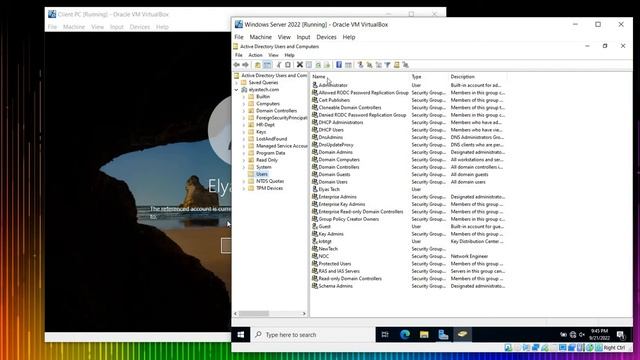Sort by the Type column header
The image size is (640, 360).
[428, 77]
